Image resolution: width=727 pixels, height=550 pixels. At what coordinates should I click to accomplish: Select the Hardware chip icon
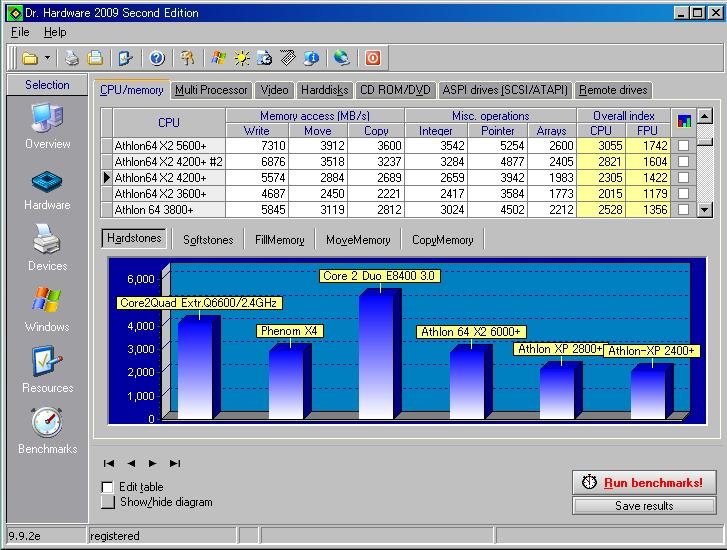pyautogui.click(x=47, y=182)
